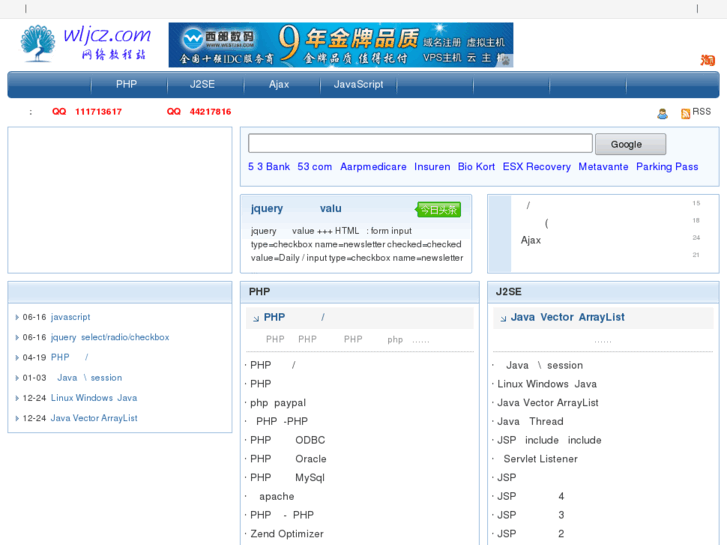
Task: Click the user profile icon beside RSS
Action: [x=663, y=113]
